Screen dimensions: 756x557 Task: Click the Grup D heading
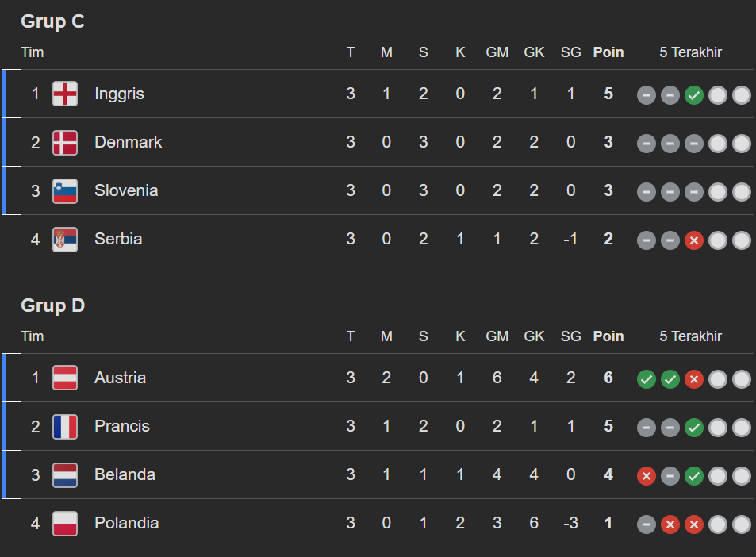[52, 305]
